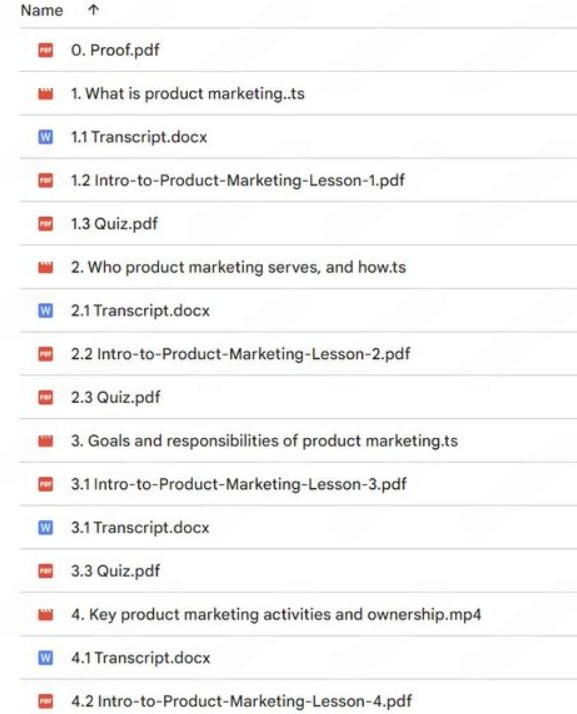This screenshot has height=714, width=577.
Task: Click the PDF icon for 2.3 Quiz.pdf
Action: pos(45,398)
